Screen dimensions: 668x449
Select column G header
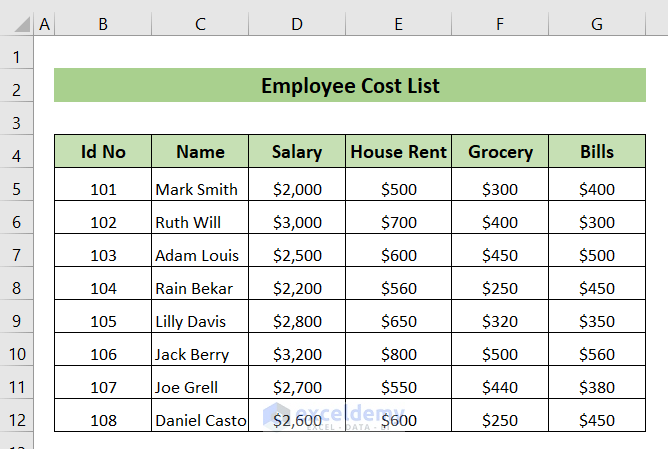tap(597, 23)
